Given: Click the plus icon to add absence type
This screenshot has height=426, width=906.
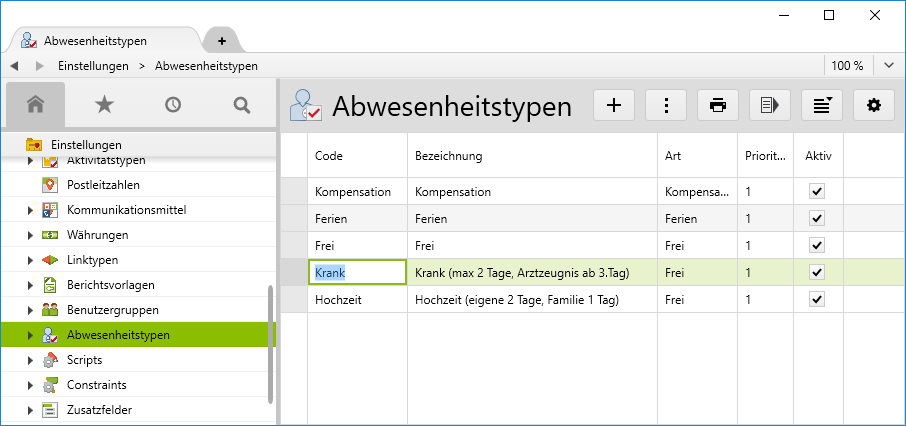Looking at the screenshot, I should click(614, 105).
